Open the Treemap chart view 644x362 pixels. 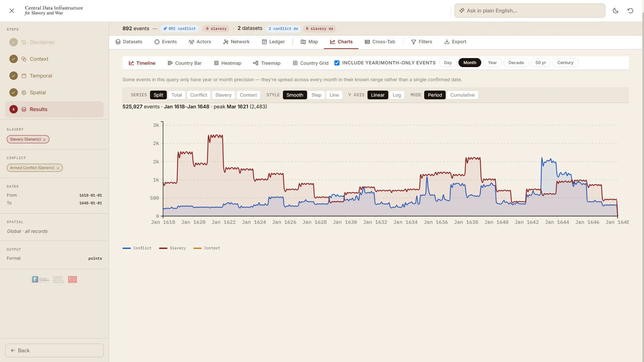(x=267, y=63)
